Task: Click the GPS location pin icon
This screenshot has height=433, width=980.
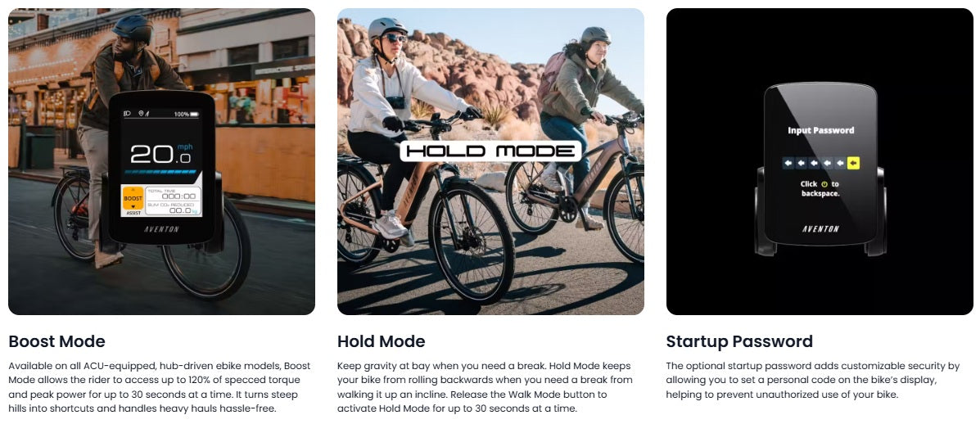Action: point(142,114)
